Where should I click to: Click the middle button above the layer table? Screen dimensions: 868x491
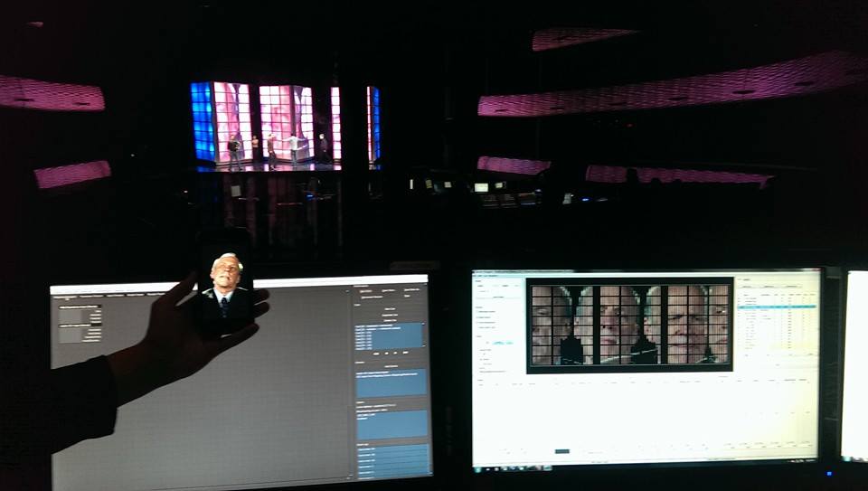(x=770, y=286)
